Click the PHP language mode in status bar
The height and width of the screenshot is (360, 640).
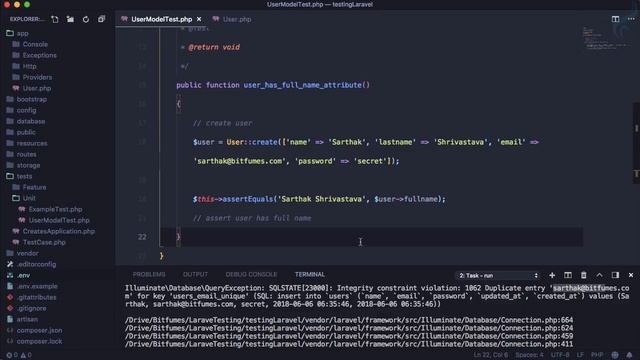pyautogui.click(x=597, y=355)
